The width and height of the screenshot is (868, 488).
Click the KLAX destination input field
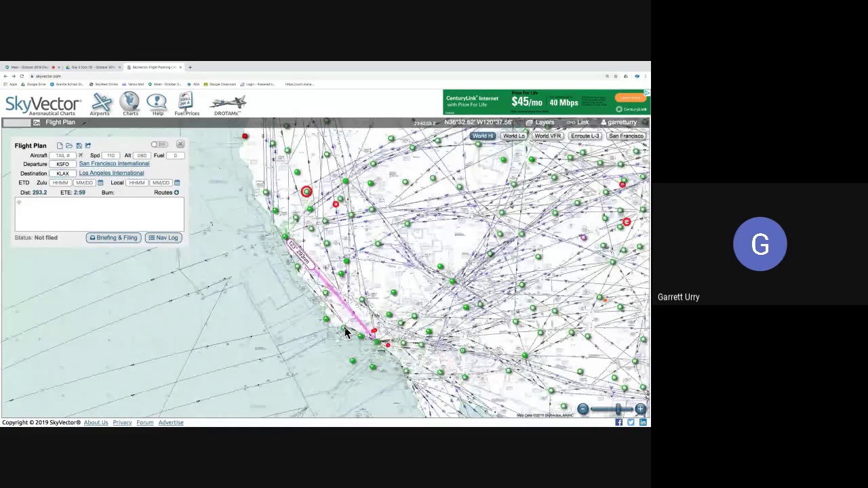62,174
